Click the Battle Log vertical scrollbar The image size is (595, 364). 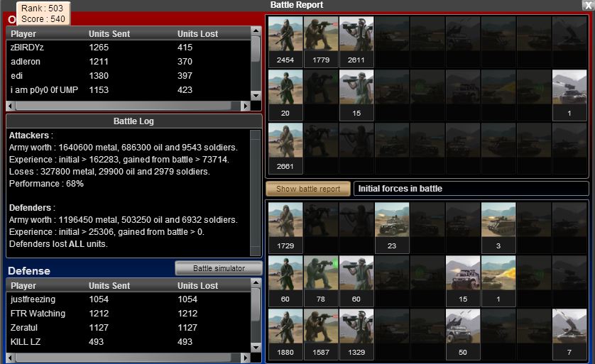point(256,192)
